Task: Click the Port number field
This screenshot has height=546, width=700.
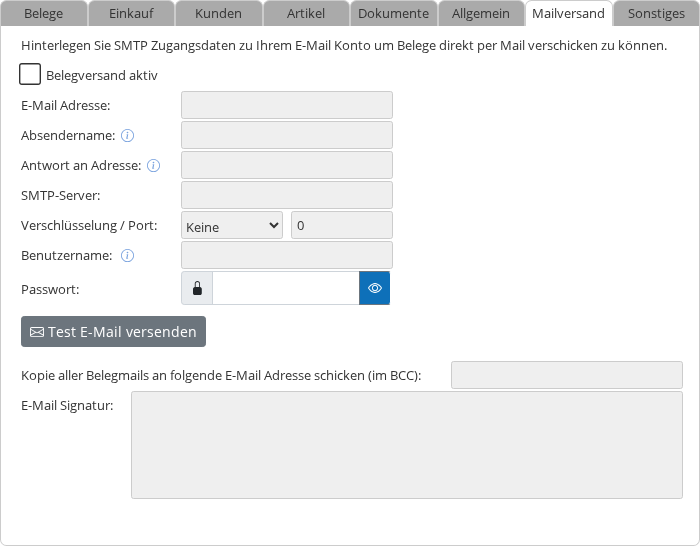Action: [x=341, y=226]
